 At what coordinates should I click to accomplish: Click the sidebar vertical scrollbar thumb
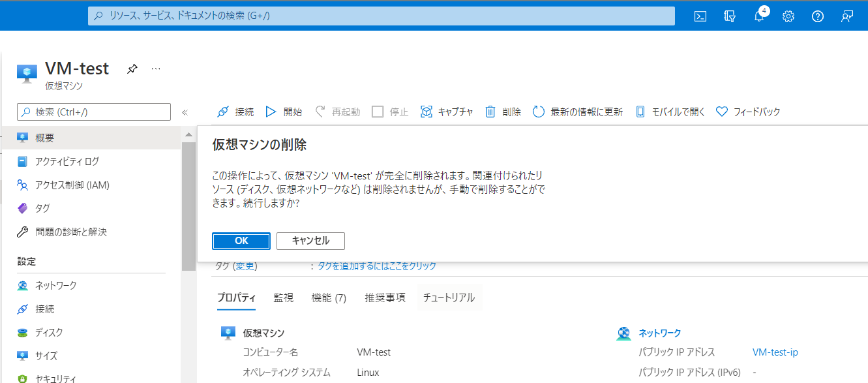click(x=188, y=206)
